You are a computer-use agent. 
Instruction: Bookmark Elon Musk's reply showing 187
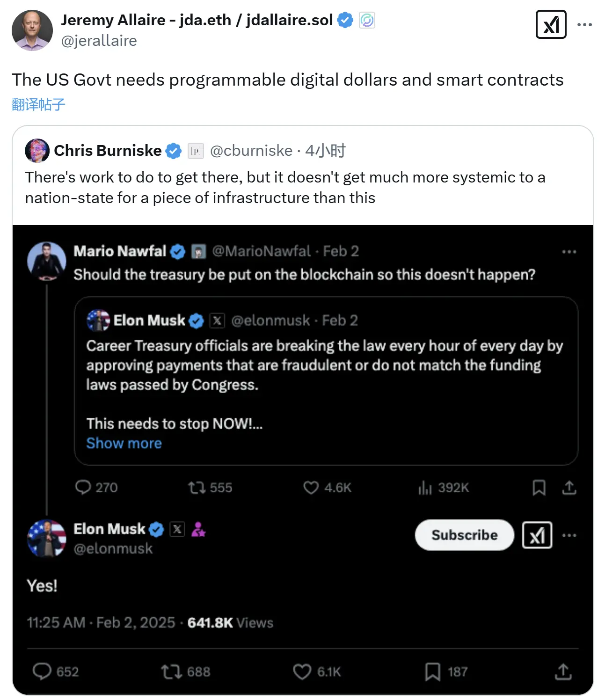[432, 671]
